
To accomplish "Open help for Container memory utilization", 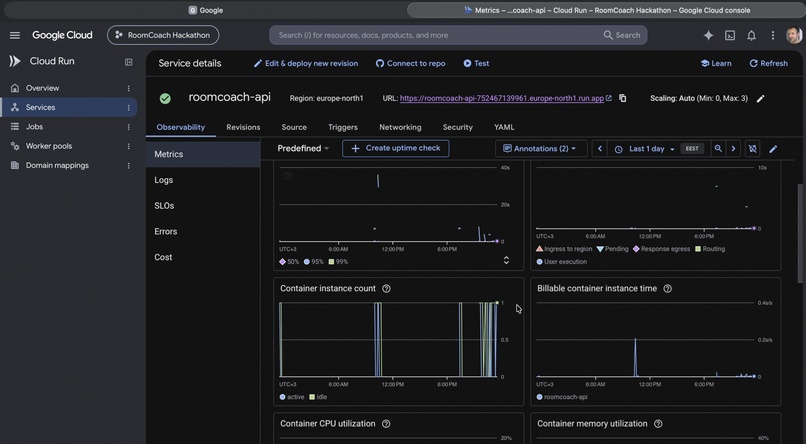I will coord(658,424).
